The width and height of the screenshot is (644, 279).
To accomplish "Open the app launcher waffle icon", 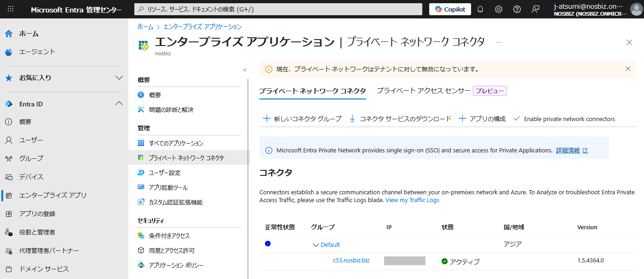I will (11, 9).
